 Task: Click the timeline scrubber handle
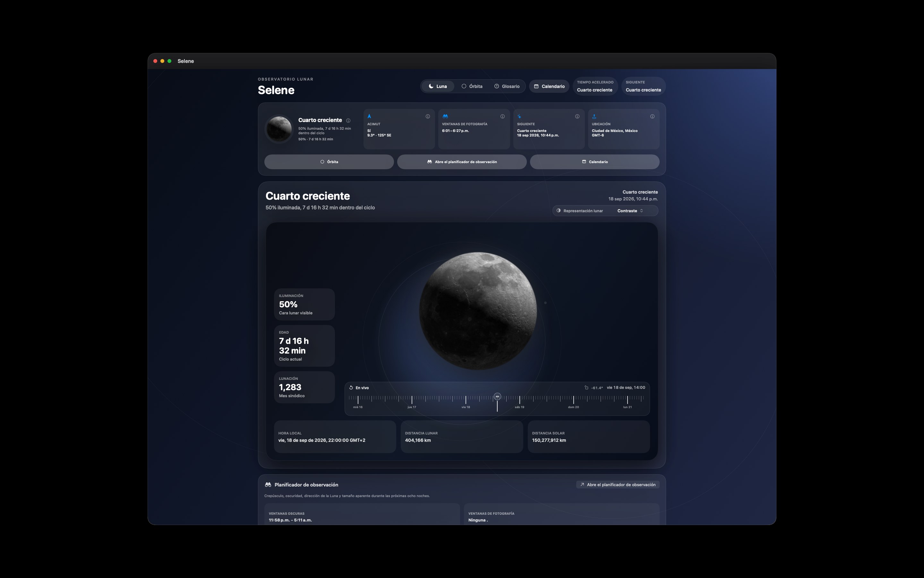497,397
